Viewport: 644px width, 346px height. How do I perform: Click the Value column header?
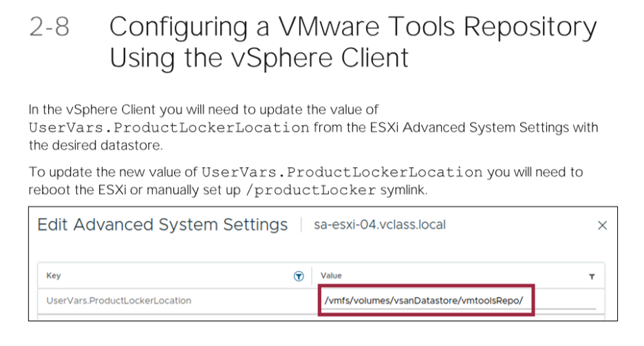tap(331, 275)
